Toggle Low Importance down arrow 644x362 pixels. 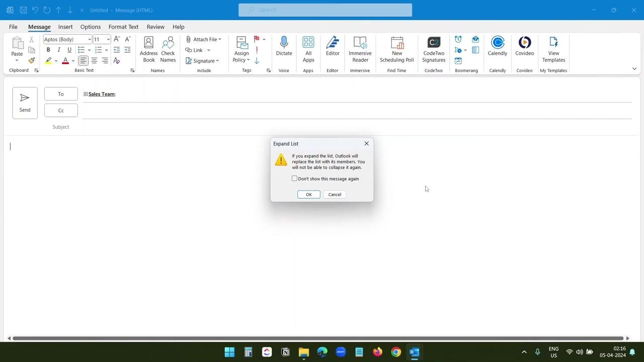[x=257, y=60]
